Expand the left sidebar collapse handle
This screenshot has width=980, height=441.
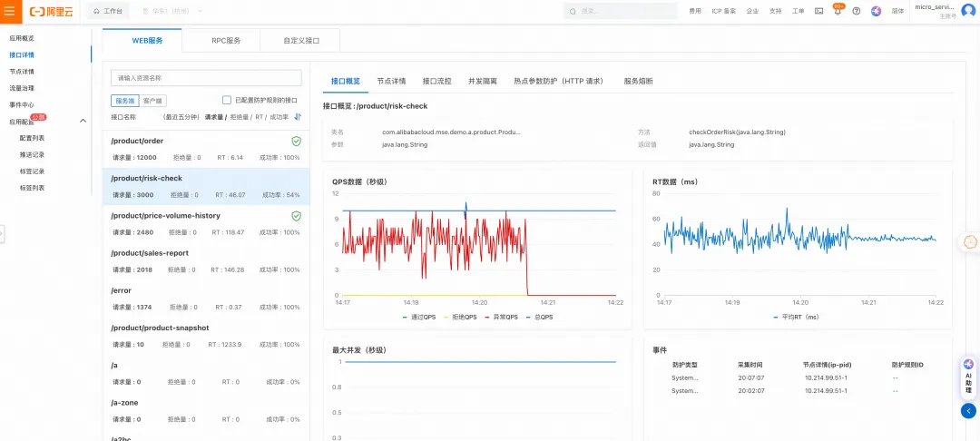[x=2, y=233]
